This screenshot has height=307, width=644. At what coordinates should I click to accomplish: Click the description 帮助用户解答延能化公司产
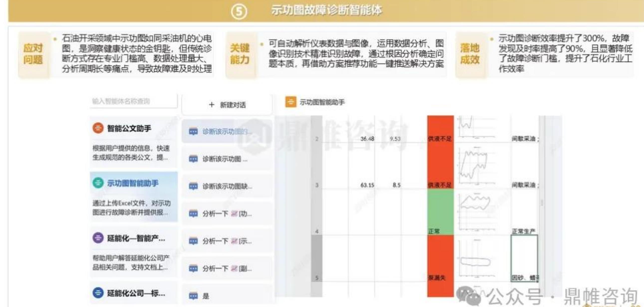pyautogui.click(x=131, y=263)
